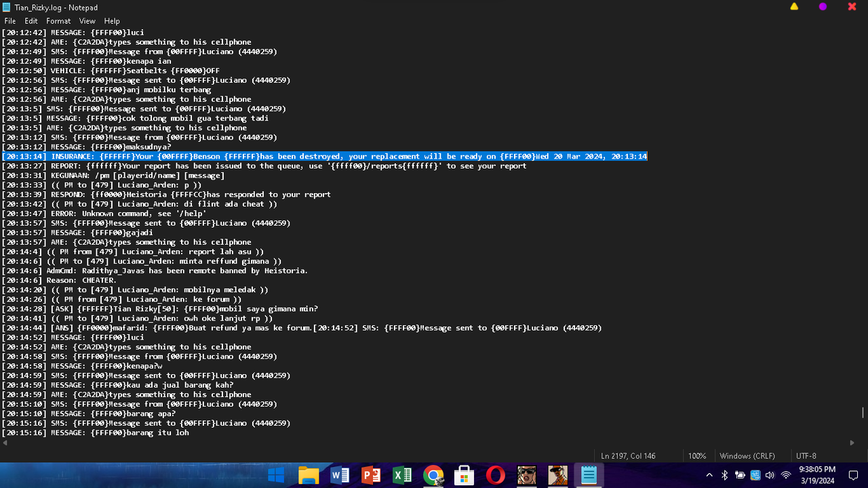Launch Microsoft Word from the taskbar
The image size is (868, 488).
click(x=340, y=475)
